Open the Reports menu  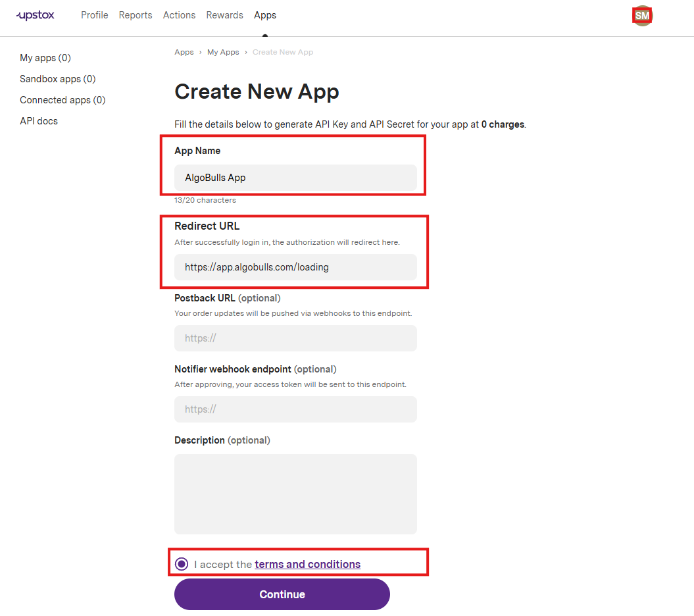point(136,15)
